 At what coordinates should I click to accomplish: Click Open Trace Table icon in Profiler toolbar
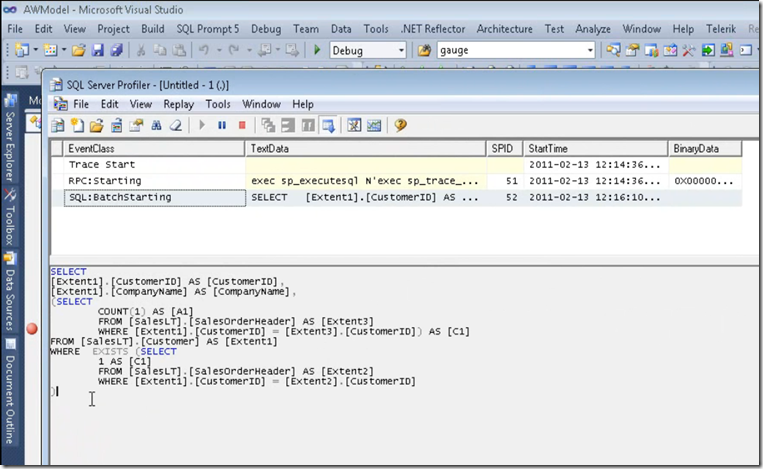(x=116, y=126)
